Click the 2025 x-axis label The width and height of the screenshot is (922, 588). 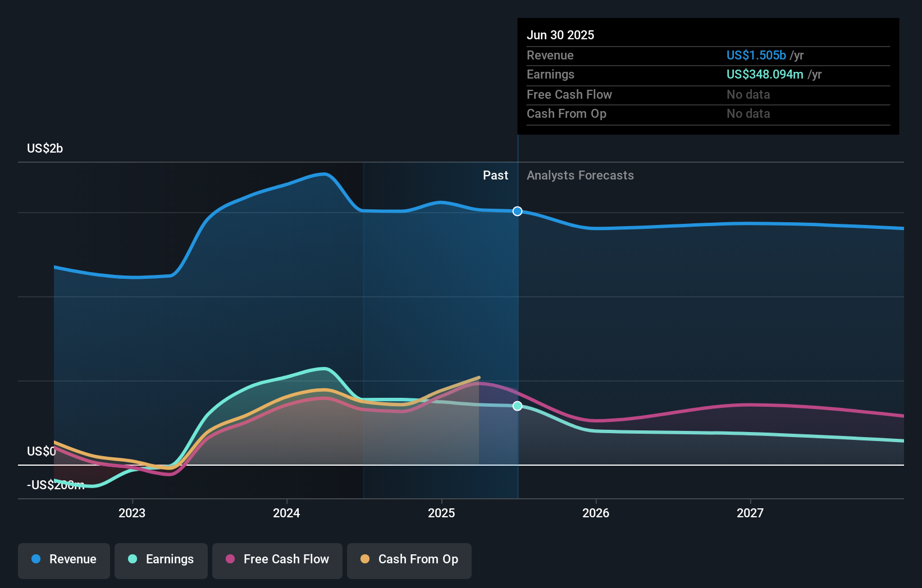coord(441,513)
